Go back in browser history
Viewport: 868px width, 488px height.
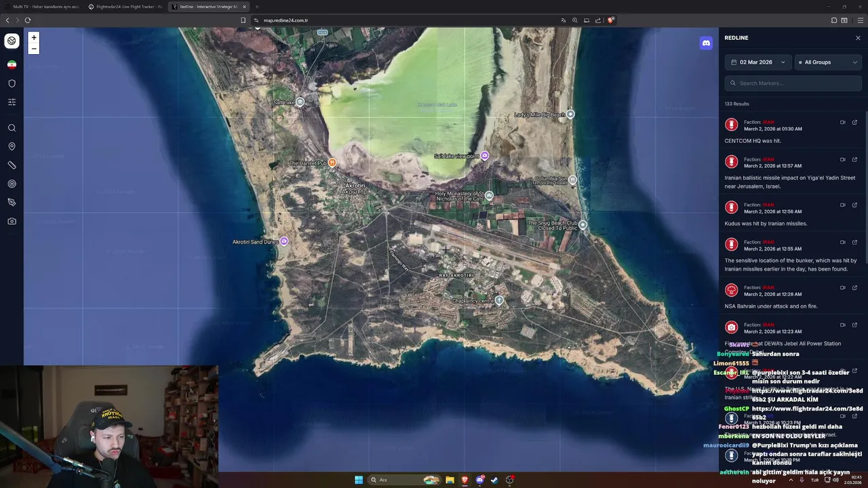pyautogui.click(x=7, y=20)
